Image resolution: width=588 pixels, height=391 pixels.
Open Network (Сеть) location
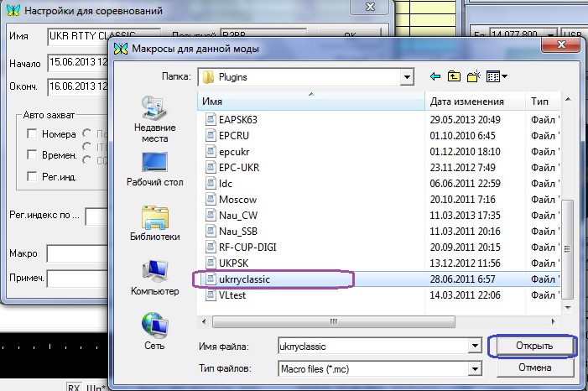154,331
